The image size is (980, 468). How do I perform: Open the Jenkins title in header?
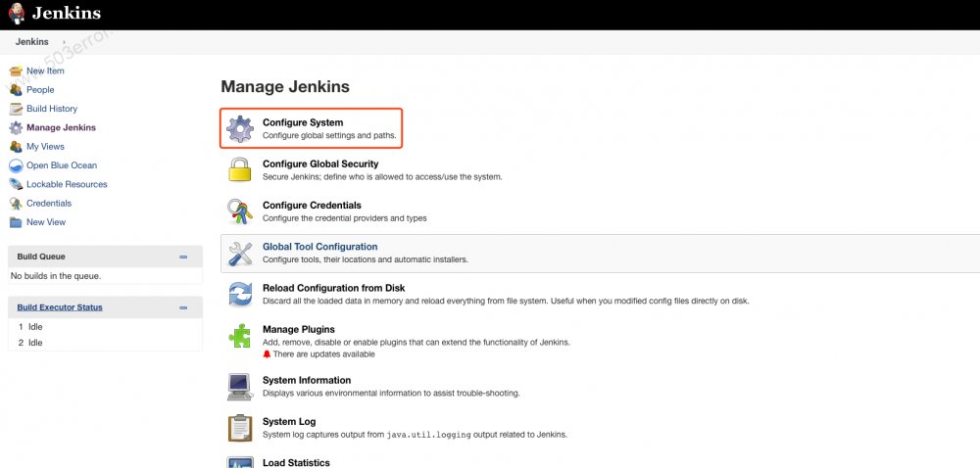[x=67, y=13]
